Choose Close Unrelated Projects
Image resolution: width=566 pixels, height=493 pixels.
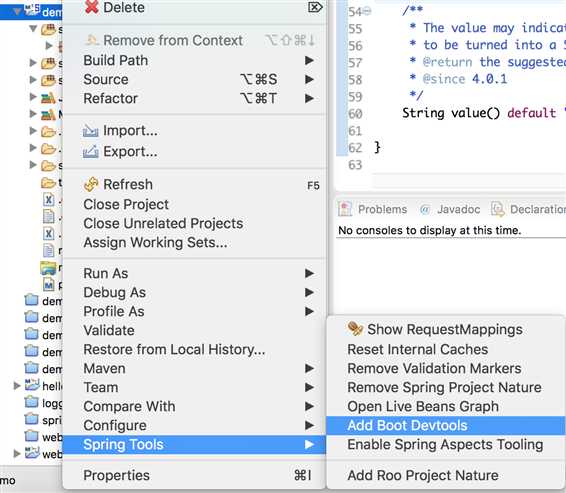click(x=195, y=223)
